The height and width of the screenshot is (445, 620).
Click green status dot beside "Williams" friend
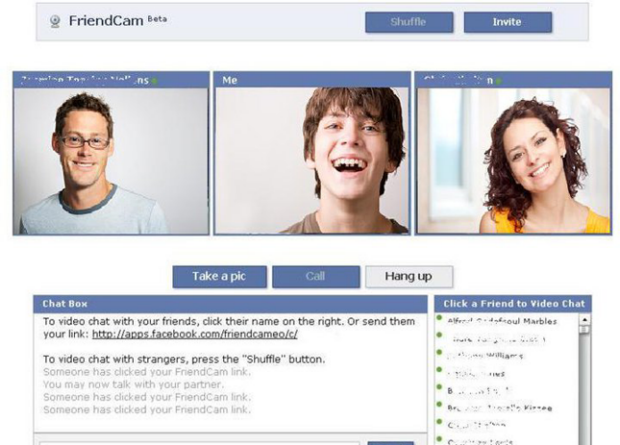coord(439,351)
